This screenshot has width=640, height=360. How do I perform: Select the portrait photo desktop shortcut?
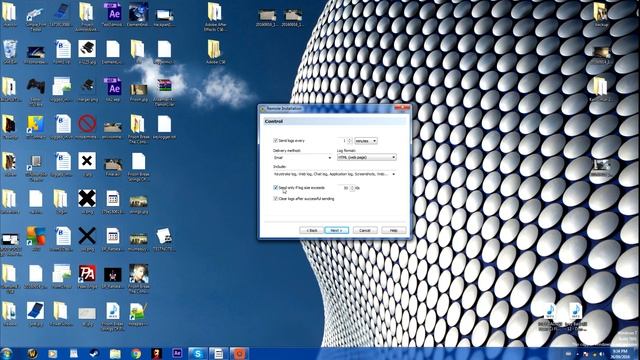[139, 279]
